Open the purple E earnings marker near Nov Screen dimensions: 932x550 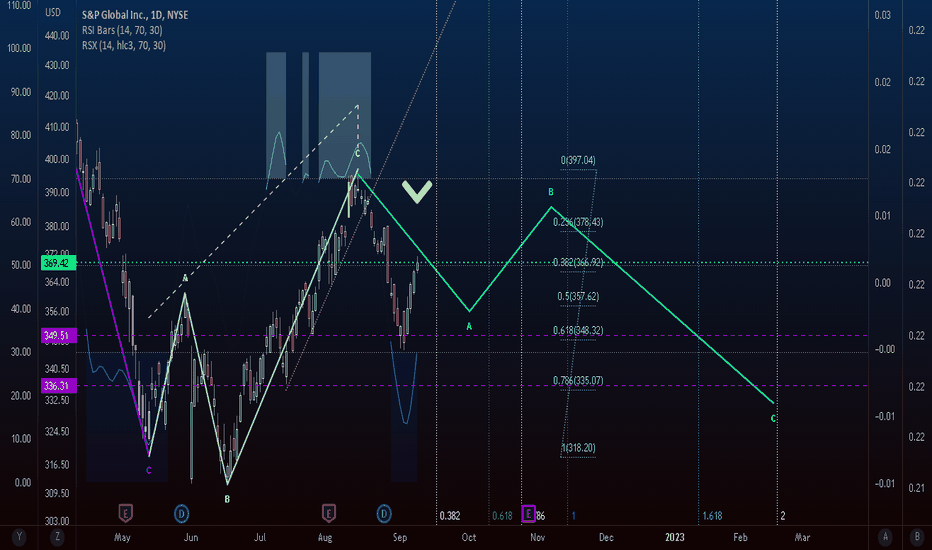(528, 514)
